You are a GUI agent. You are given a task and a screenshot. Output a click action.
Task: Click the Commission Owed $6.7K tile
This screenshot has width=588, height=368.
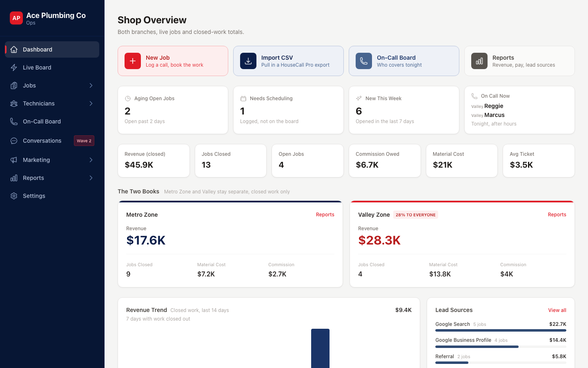coord(385,161)
